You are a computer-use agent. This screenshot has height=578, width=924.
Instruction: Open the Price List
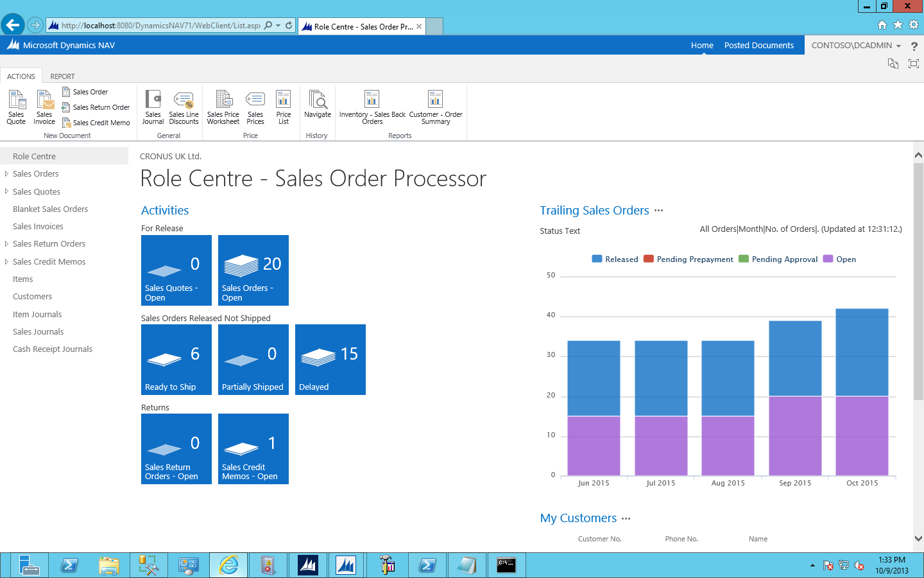coord(284,107)
